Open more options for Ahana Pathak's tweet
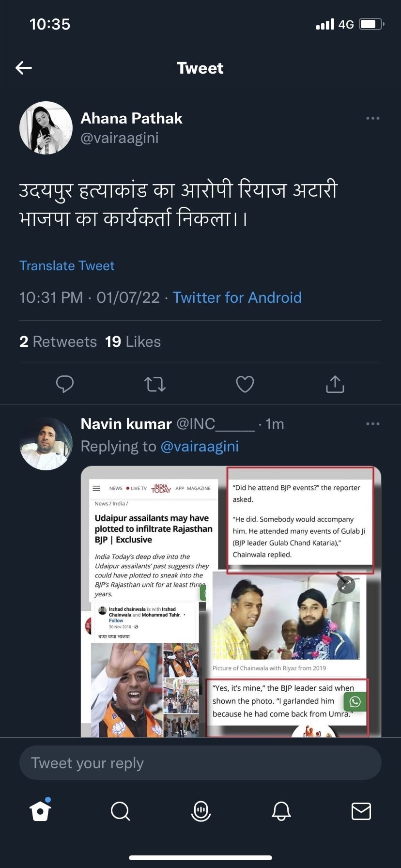This screenshot has width=401, height=868. point(372,118)
